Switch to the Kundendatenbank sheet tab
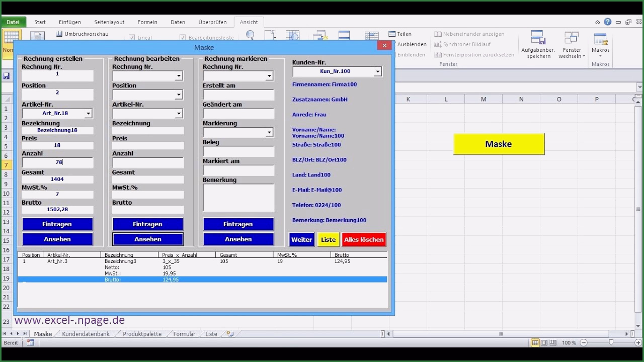Screen dimensions: 644x362 tap(86, 334)
